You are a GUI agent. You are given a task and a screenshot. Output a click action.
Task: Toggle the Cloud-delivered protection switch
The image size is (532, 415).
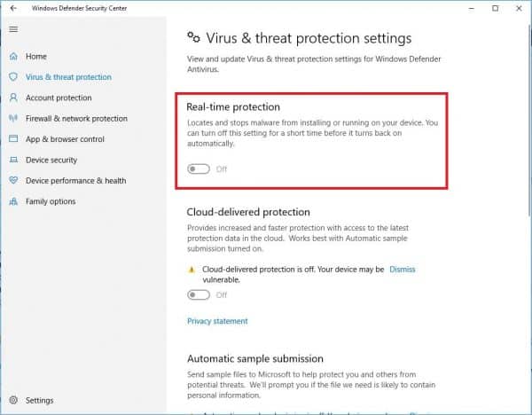click(x=198, y=294)
